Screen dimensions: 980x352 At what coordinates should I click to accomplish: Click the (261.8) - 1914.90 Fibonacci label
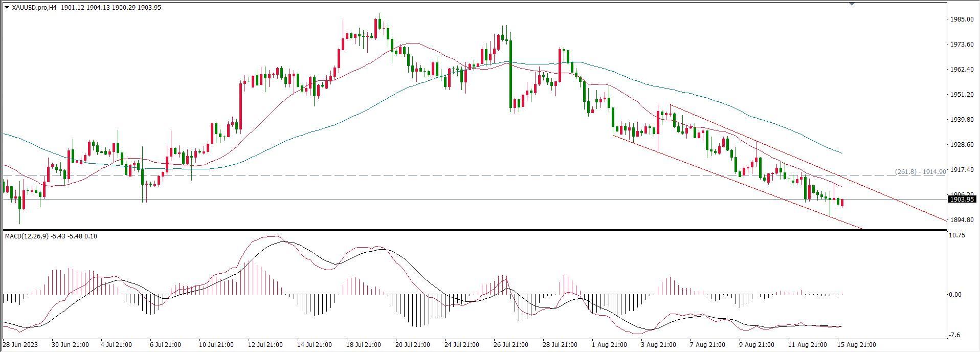pos(920,172)
